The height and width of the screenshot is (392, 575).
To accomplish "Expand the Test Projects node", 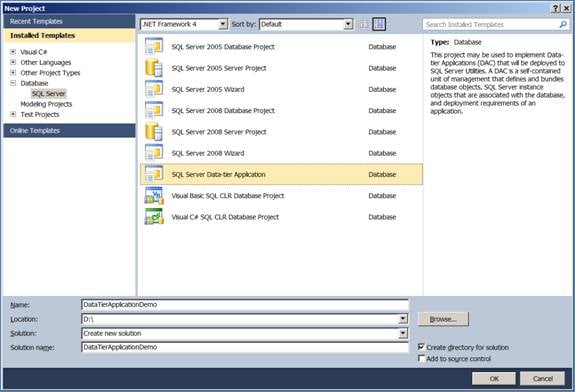I will pyautogui.click(x=13, y=114).
